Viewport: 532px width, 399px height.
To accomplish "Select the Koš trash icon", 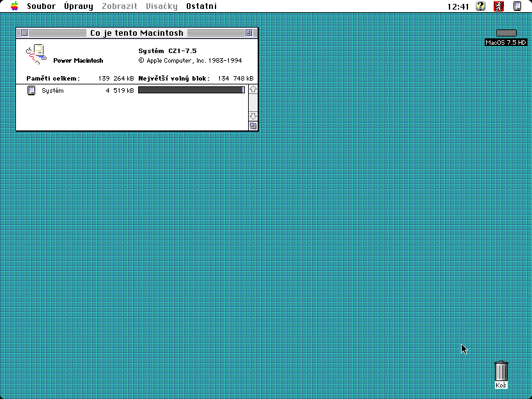I will click(501, 370).
